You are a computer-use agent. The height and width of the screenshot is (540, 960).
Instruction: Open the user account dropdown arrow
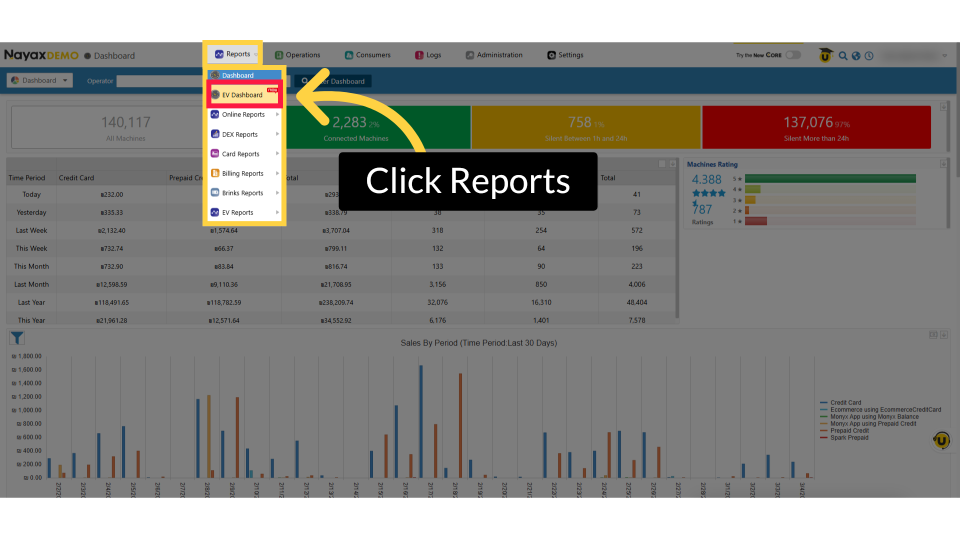pos(945,55)
